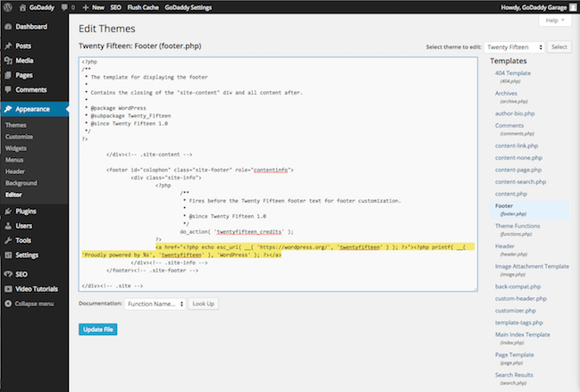This screenshot has width=580, height=392.
Task: Click Flush Cache in admin bar
Action: tap(143, 7)
